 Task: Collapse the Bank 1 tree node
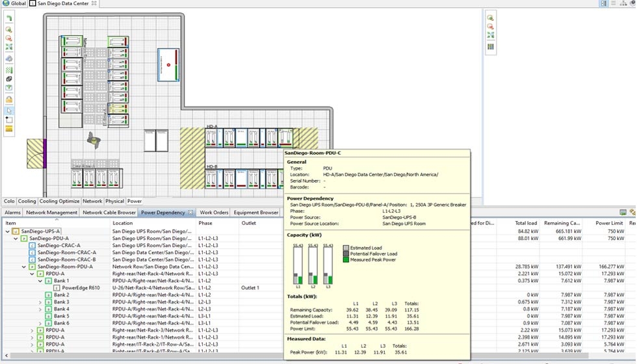pyautogui.click(x=40, y=281)
